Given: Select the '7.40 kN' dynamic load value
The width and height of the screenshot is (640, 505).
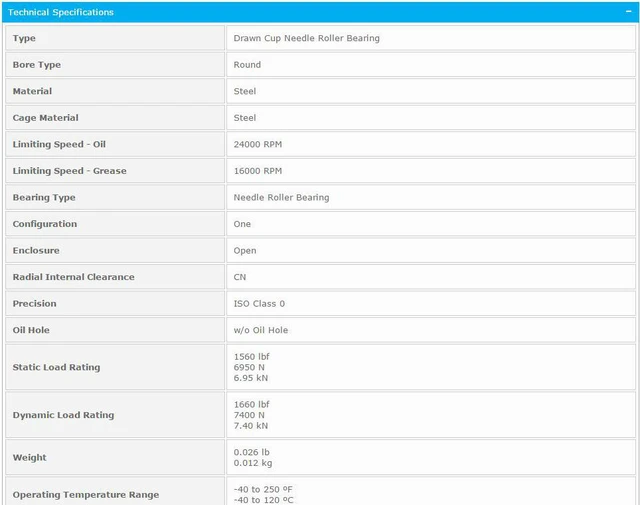Looking at the screenshot, I should point(251,425).
